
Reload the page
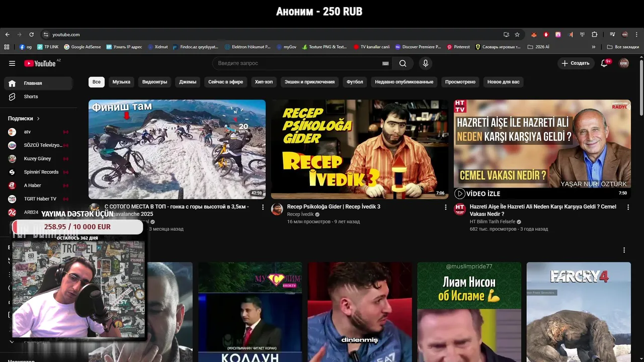[x=31, y=35]
